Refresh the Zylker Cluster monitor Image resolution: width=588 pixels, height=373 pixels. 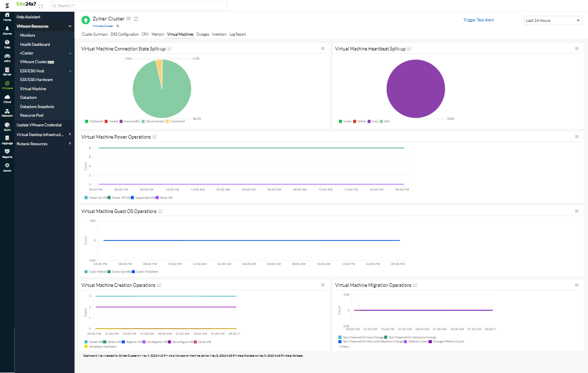click(x=136, y=19)
